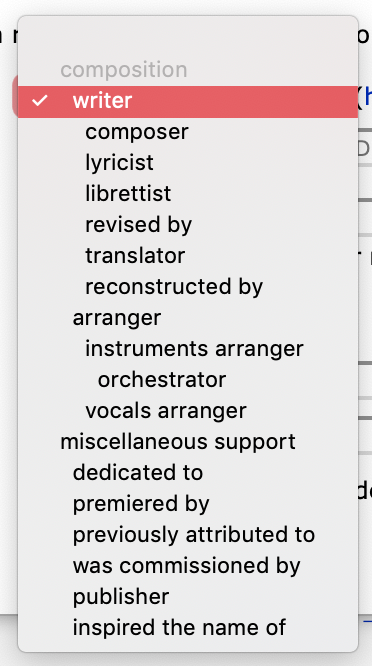
Task: Select previously attributed to entry
Action: 188,535
